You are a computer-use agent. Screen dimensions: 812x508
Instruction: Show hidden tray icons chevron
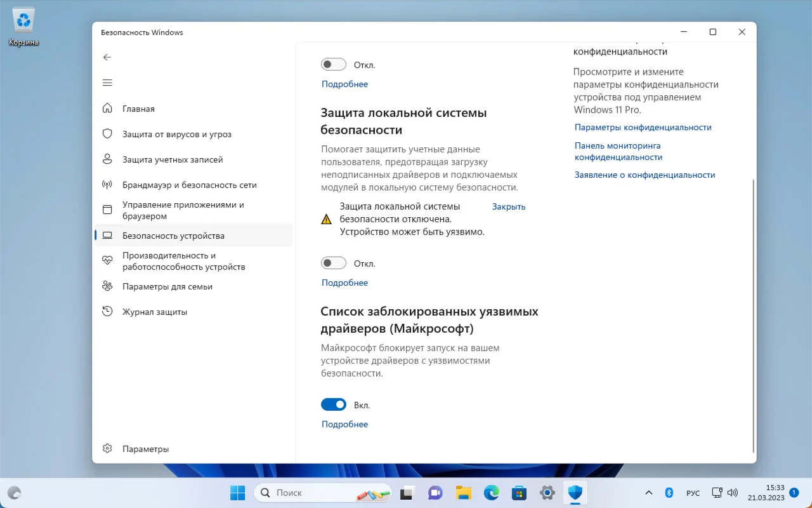point(648,493)
